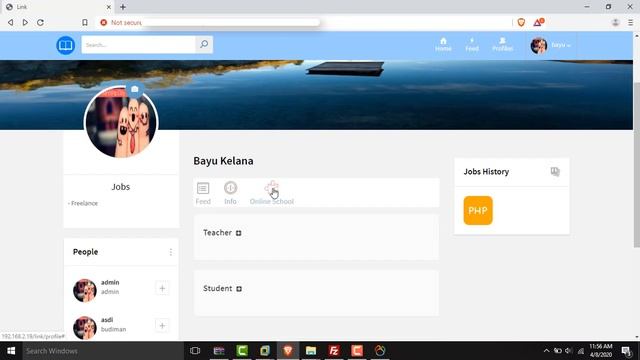Click the Search Windows taskbar box
The height and width of the screenshot is (360, 640).
pos(102,351)
